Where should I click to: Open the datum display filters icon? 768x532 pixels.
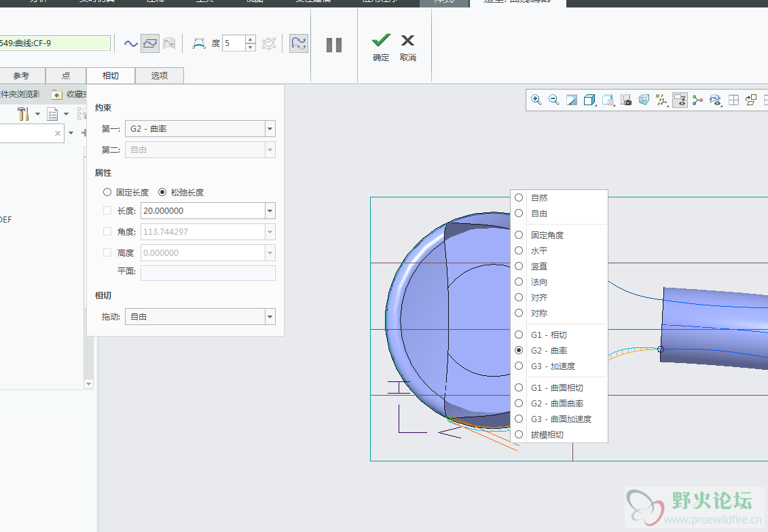(x=661, y=100)
